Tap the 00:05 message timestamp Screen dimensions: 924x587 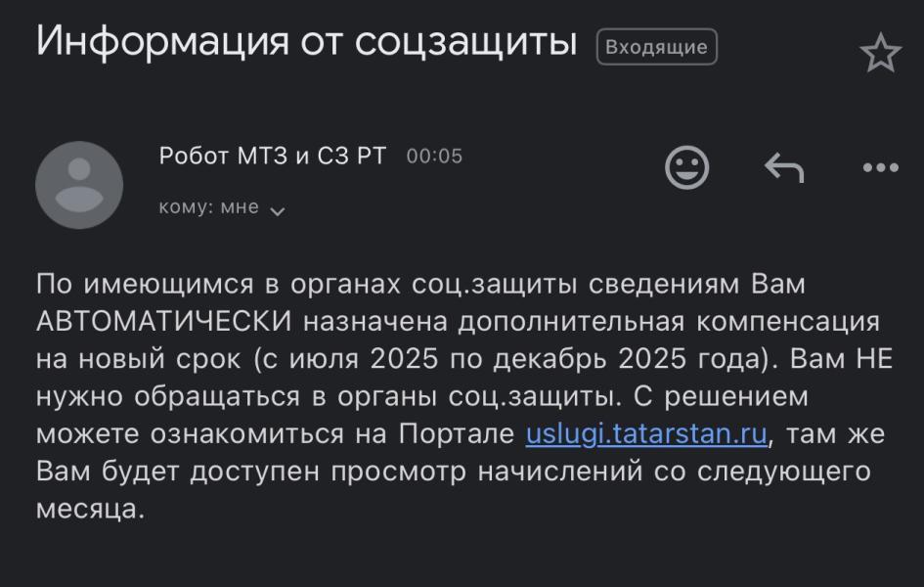tap(434, 157)
